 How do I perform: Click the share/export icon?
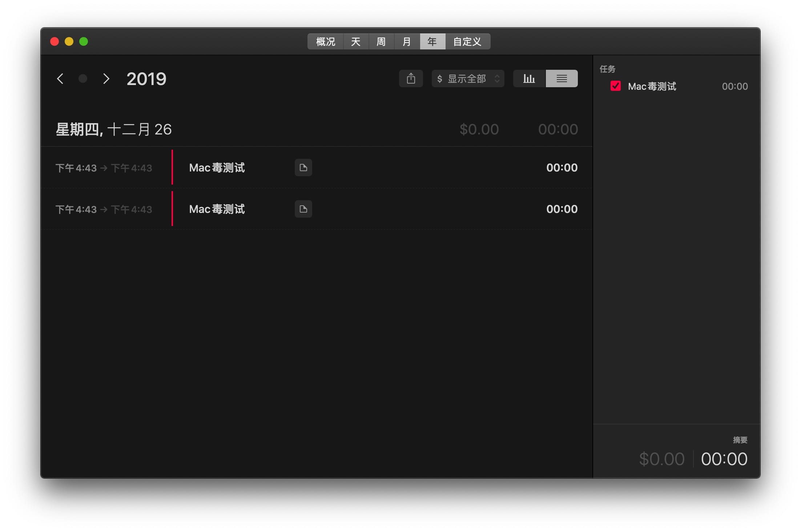411,78
